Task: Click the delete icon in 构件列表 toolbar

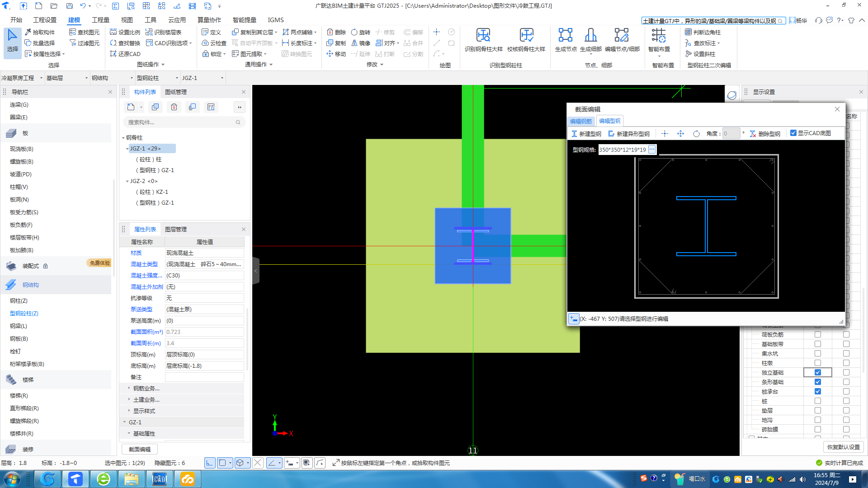Action: click(174, 107)
